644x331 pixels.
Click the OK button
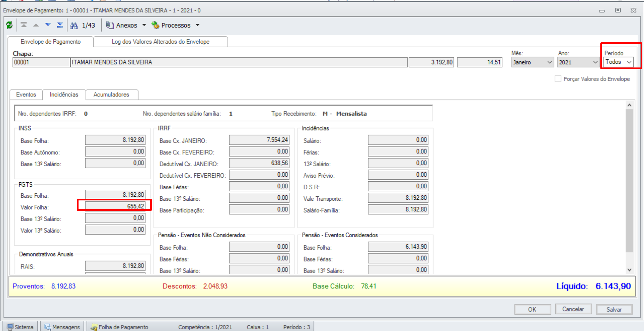click(532, 310)
